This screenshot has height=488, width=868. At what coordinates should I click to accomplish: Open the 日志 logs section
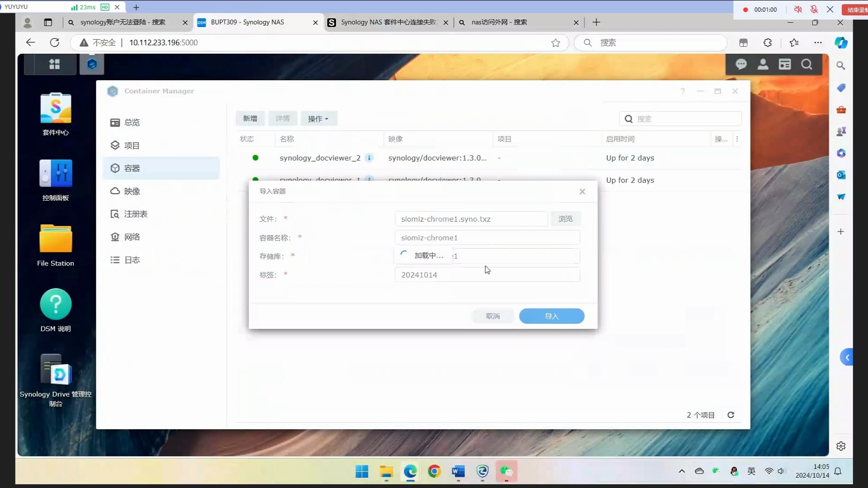161,259
